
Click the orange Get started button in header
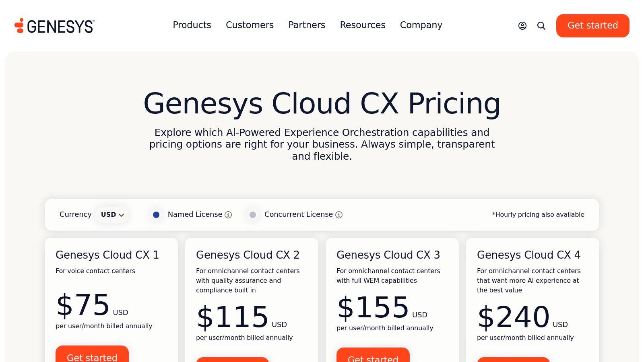coord(592,25)
